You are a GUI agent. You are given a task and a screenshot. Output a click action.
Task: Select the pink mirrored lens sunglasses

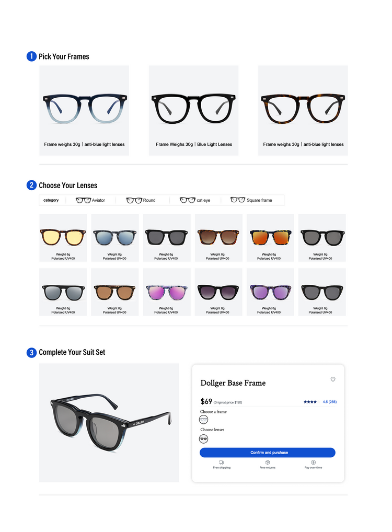point(167,292)
